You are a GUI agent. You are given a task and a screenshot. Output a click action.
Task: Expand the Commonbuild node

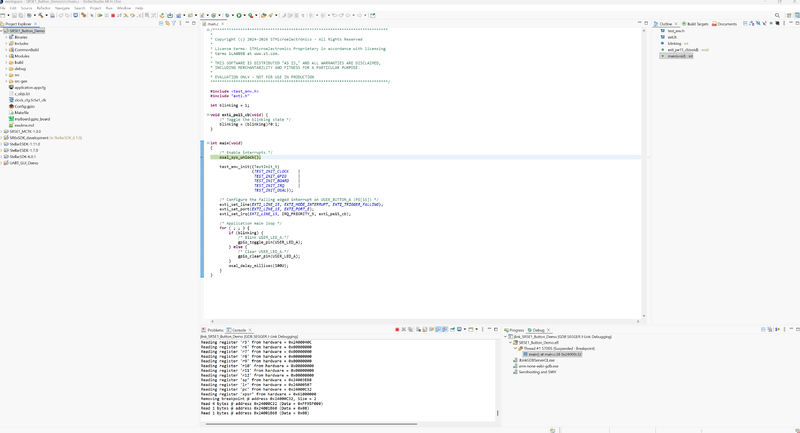(x=6, y=50)
